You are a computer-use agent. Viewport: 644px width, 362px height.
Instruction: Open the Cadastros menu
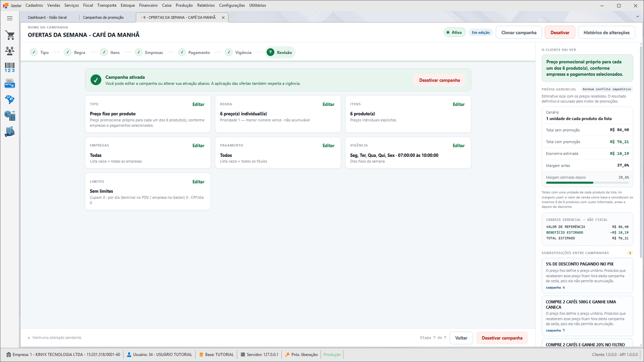(x=34, y=5)
